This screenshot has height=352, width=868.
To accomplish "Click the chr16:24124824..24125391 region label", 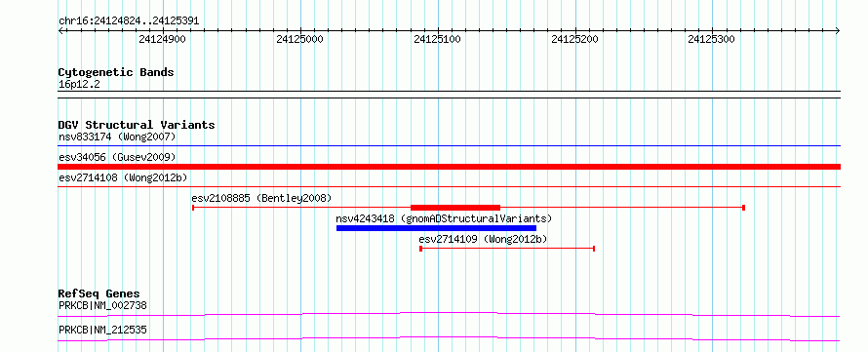I will [x=129, y=21].
